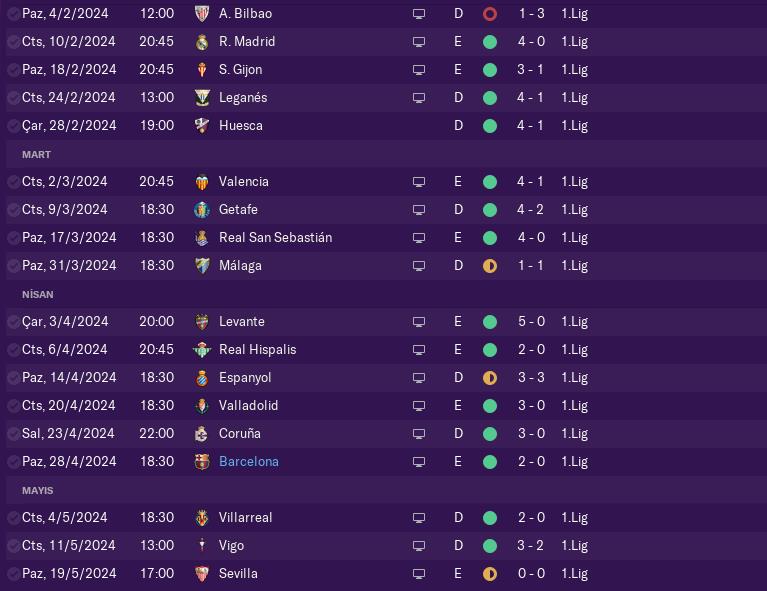The width and height of the screenshot is (767, 591).
Task: Select the Coruña fixture date cell
Action: [x=68, y=434]
